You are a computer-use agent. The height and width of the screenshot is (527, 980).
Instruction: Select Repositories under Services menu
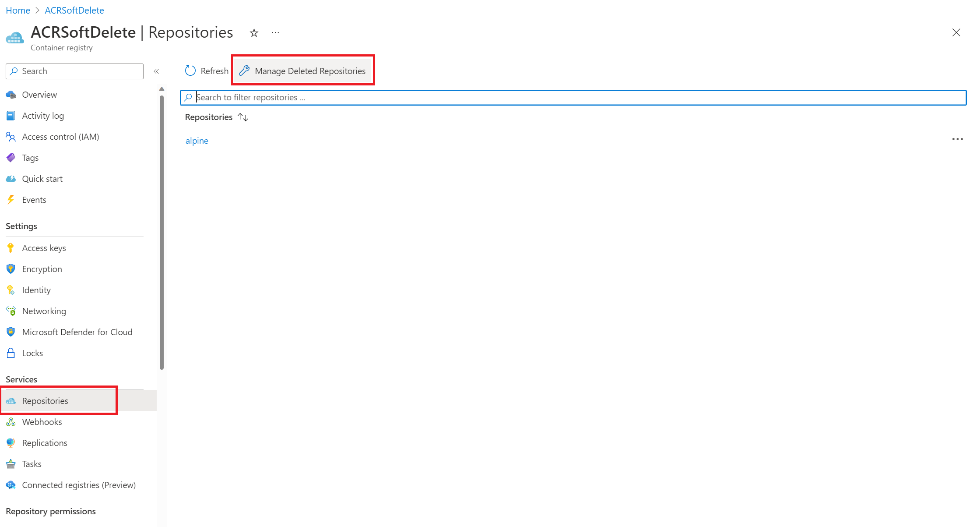pos(46,400)
